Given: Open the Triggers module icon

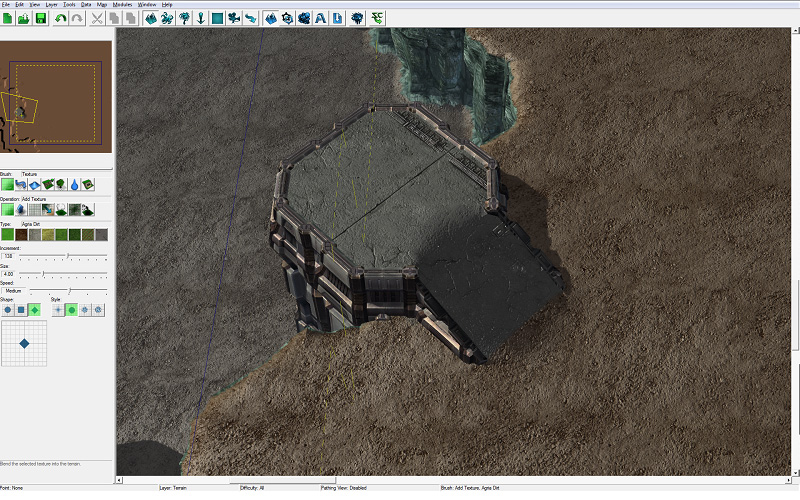Looking at the screenshot, I should (x=288, y=19).
